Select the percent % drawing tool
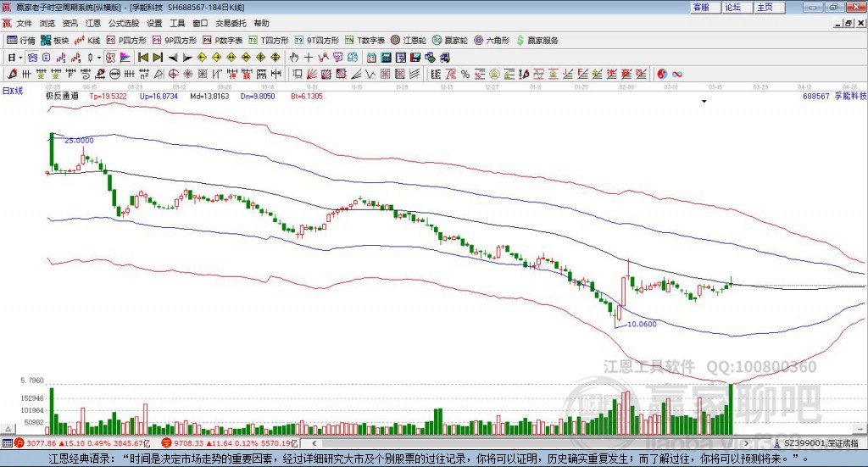 (465, 74)
